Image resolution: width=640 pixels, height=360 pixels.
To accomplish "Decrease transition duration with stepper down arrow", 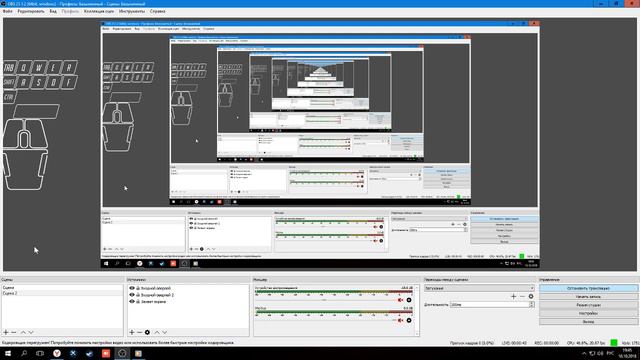I will 531,306.
